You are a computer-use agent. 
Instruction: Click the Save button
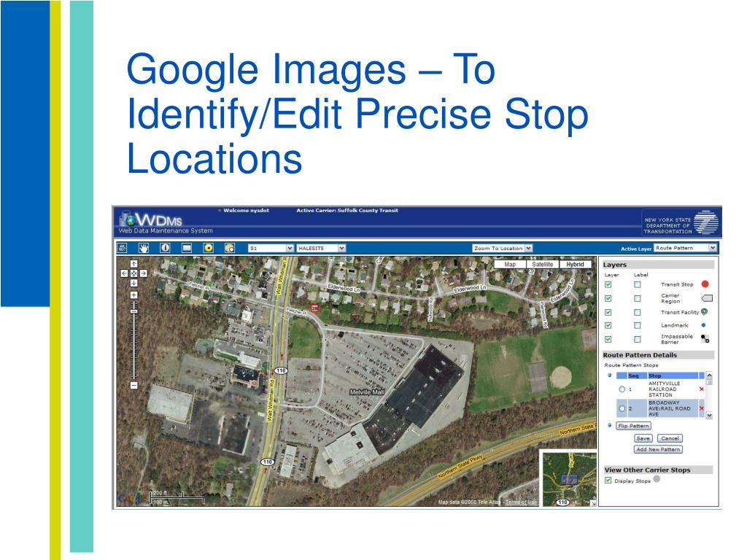(643, 438)
